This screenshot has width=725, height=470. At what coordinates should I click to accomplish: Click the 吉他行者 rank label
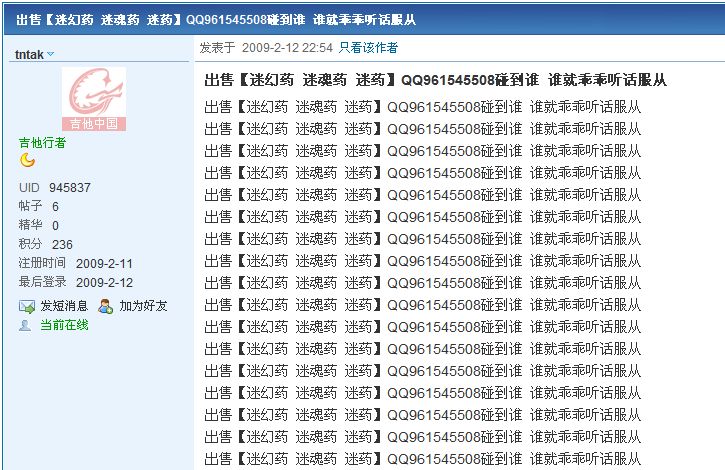tap(43, 143)
